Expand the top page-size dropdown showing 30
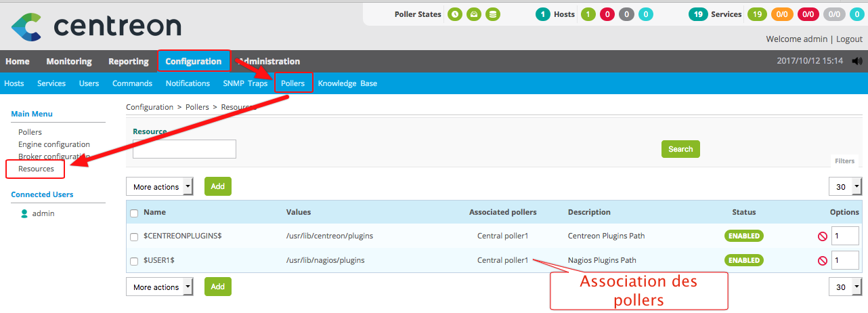868x313 pixels. click(845, 186)
